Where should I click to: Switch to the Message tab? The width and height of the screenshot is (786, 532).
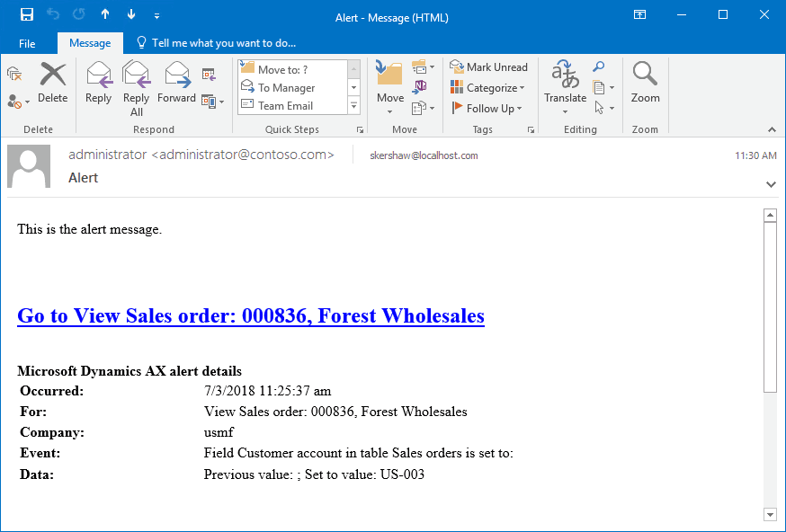point(90,43)
